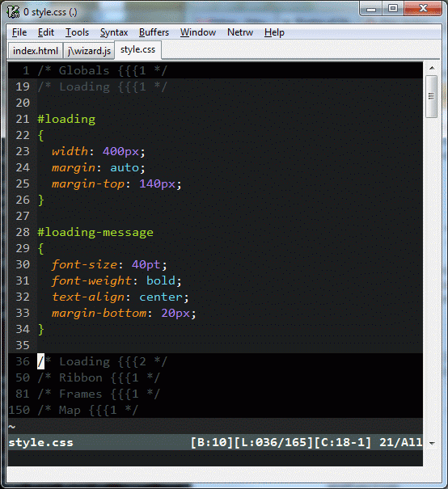Expand the folded Frames {{{1 section
448x489 pixels.
215,394
